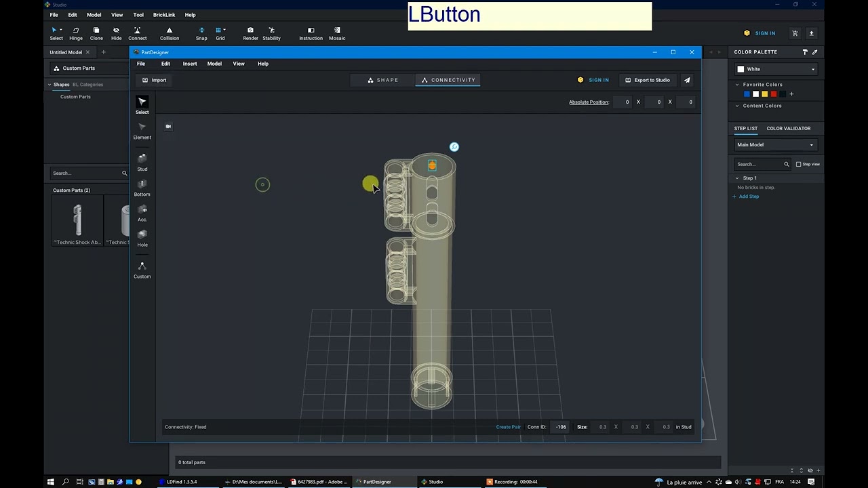The width and height of the screenshot is (868, 488).
Task: Open Adobe 6427983.pdf from taskbar
Action: point(319,482)
